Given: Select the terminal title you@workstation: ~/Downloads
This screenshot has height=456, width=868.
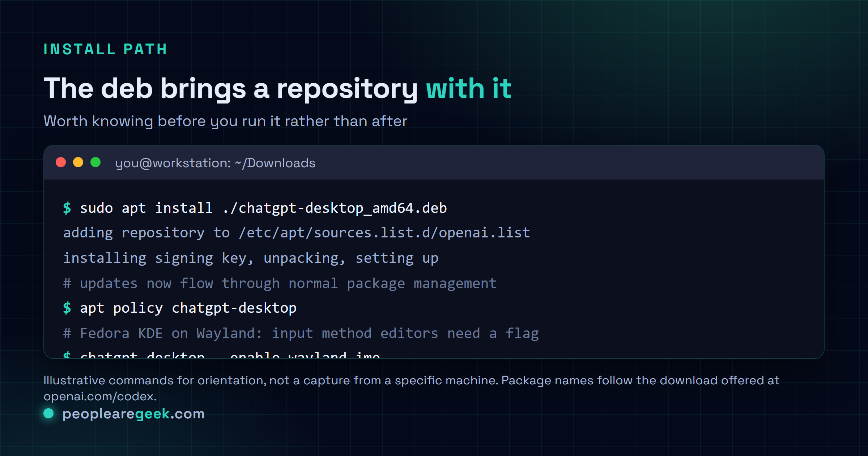Looking at the screenshot, I should coord(215,163).
